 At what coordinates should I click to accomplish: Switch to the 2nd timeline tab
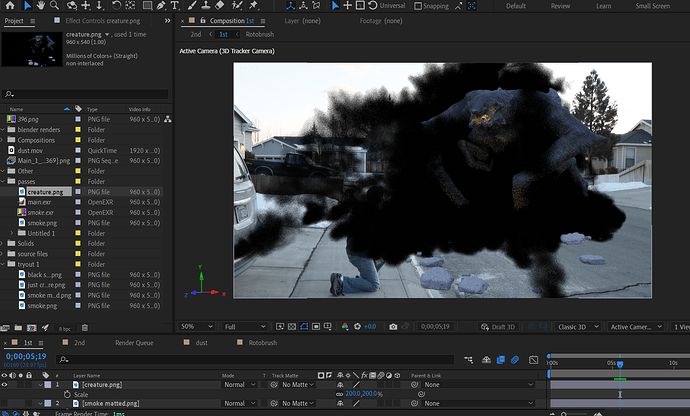[x=79, y=342]
